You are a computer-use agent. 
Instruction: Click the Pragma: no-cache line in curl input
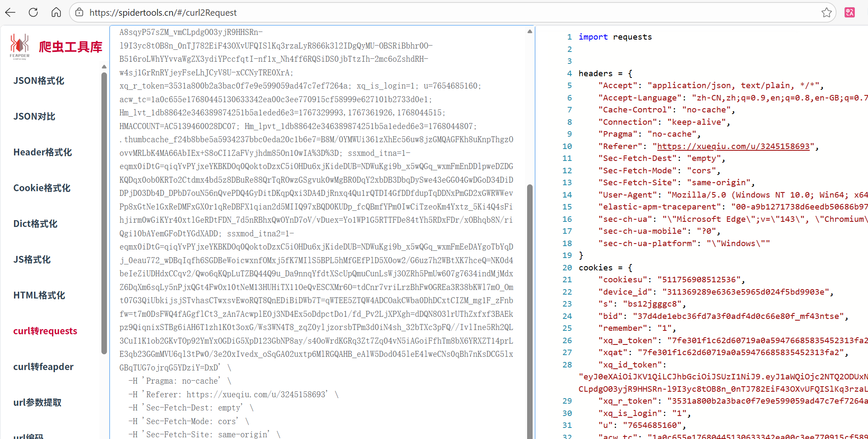180,381
